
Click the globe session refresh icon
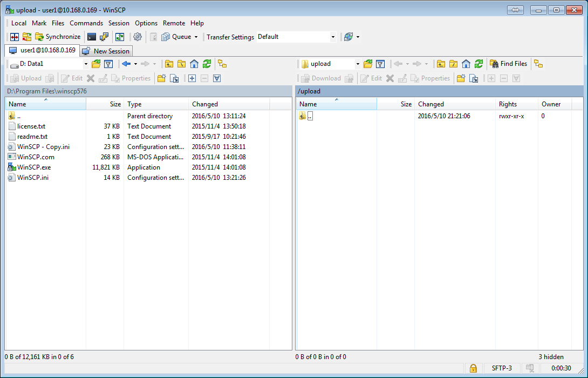(x=348, y=37)
